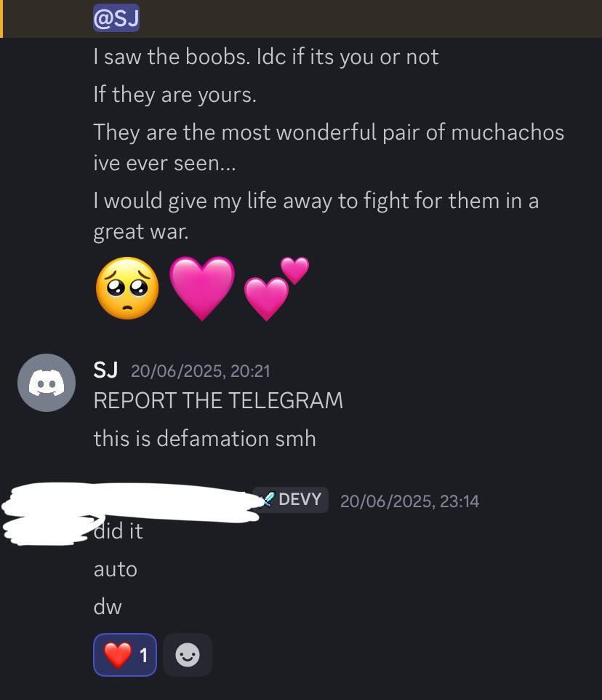Click the SJ default Discord avatar
Viewport: 602px width, 700px height.
47,383
